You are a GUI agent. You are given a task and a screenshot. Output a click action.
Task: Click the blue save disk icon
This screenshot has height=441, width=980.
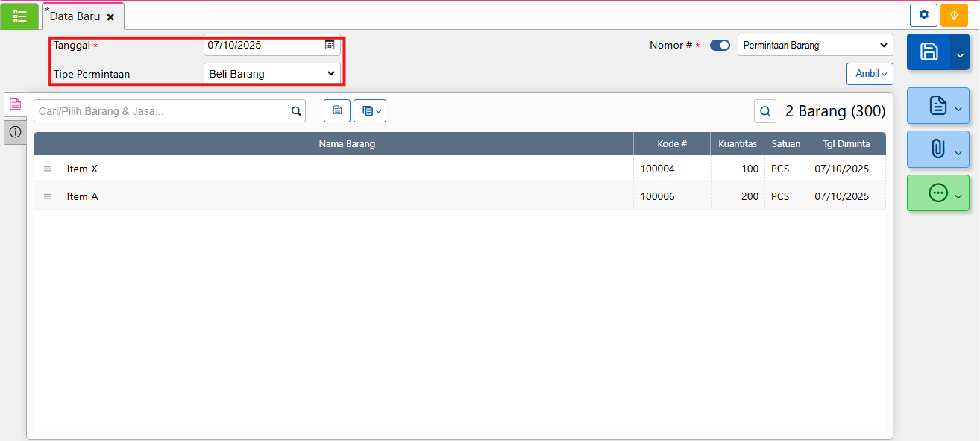pos(929,51)
